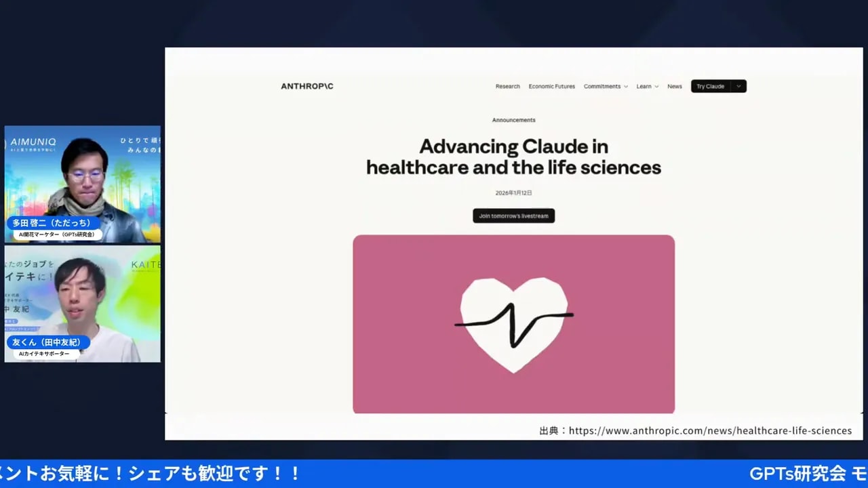Click the 多田 啓二（ただっち）name badge

[x=53, y=224]
